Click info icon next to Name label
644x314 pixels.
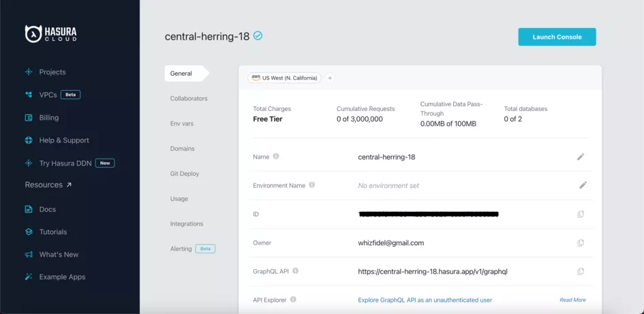(x=276, y=157)
